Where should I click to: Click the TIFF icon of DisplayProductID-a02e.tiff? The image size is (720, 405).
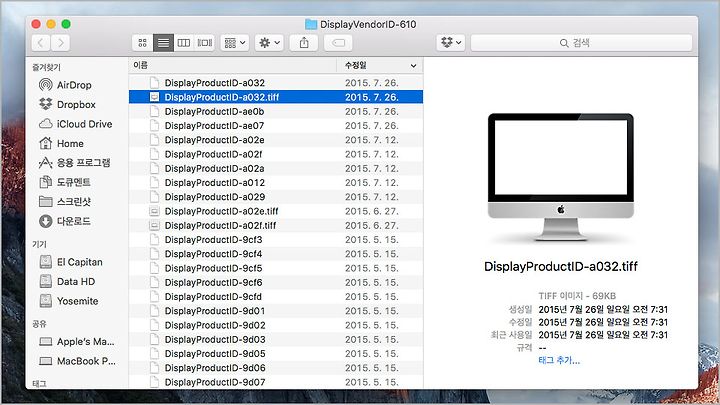coord(155,211)
